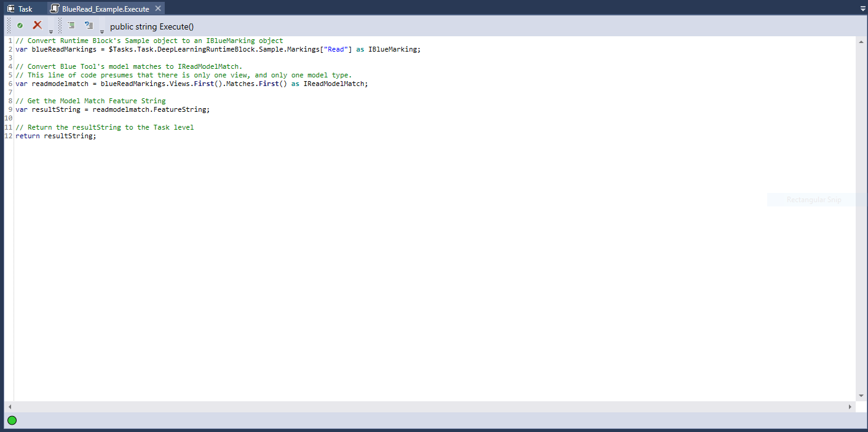This screenshot has width=868, height=432.
Task: Click the green checkmark compile script icon
Action: tap(20, 26)
